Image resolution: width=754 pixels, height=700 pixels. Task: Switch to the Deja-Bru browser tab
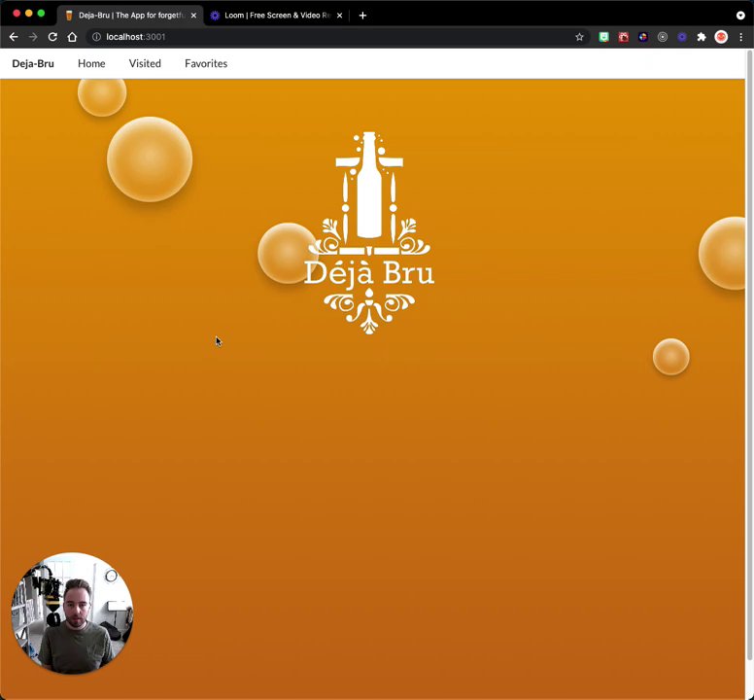coord(131,16)
